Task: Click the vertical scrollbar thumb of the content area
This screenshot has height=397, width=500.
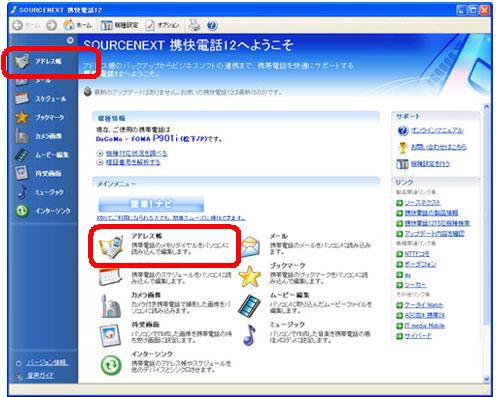Action: pos(486,217)
